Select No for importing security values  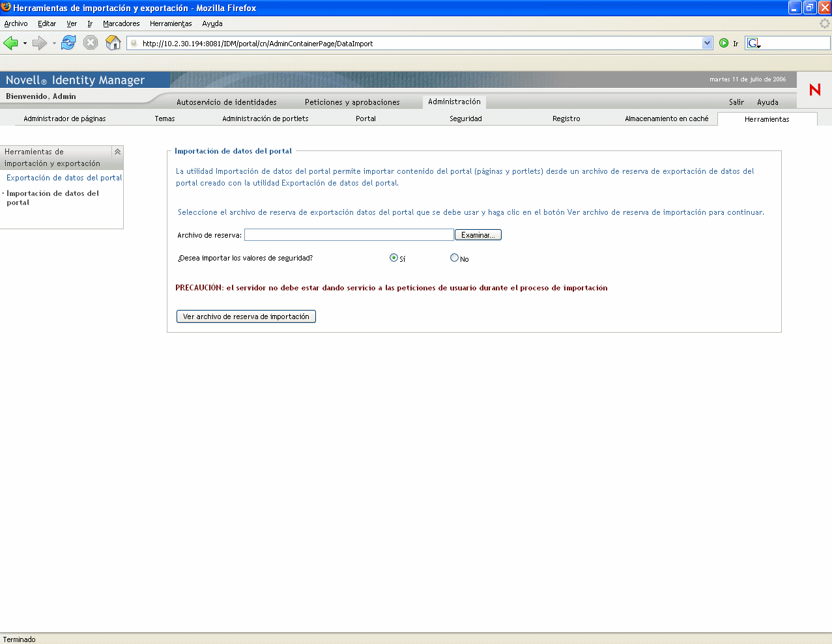click(454, 258)
